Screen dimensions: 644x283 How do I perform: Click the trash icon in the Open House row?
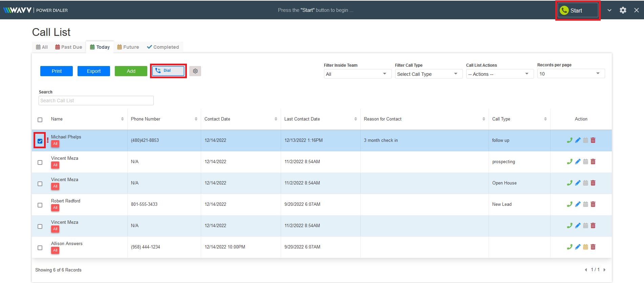point(593,183)
